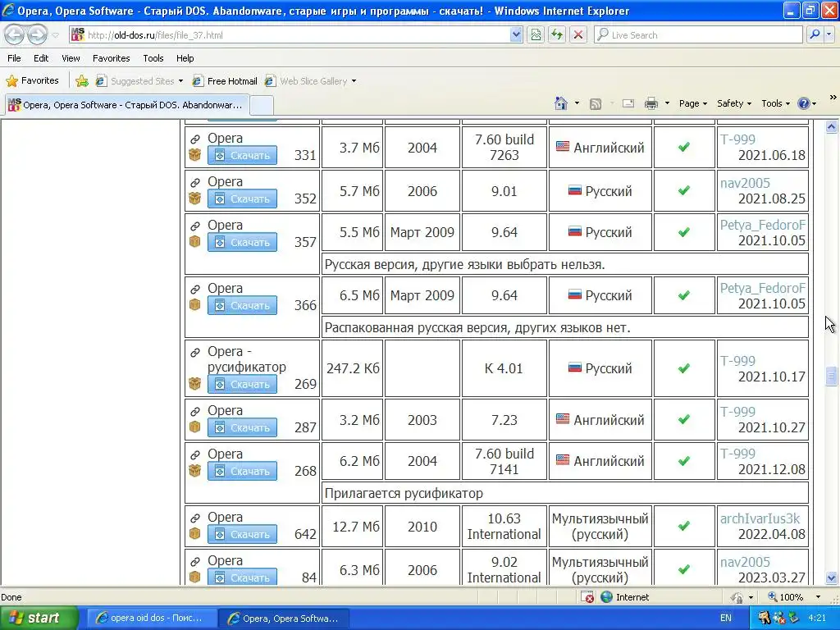Image resolution: width=840 pixels, height=630 pixels.
Task: Open the Edit menu
Action: tap(41, 58)
